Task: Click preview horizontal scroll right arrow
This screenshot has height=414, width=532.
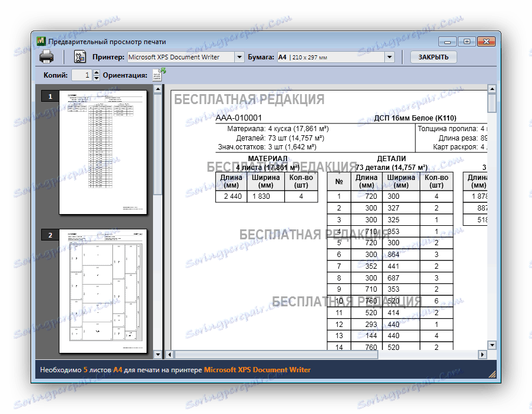Action: 482,355
